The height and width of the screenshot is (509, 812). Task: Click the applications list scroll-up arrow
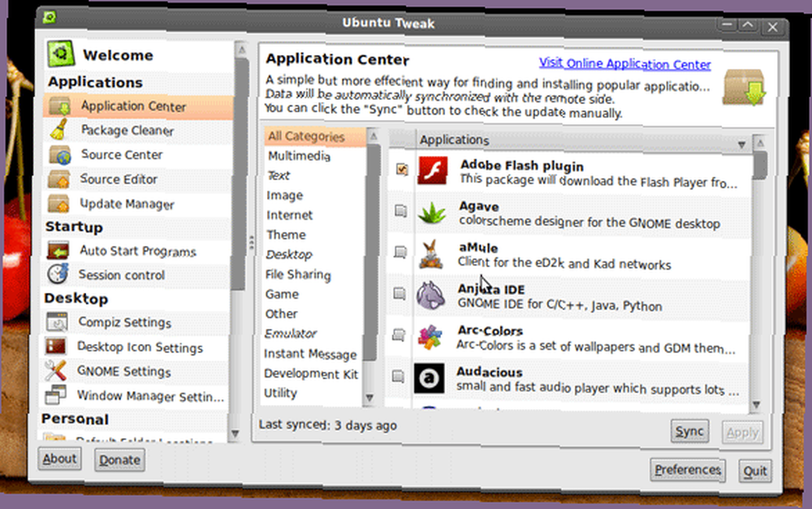(760, 143)
